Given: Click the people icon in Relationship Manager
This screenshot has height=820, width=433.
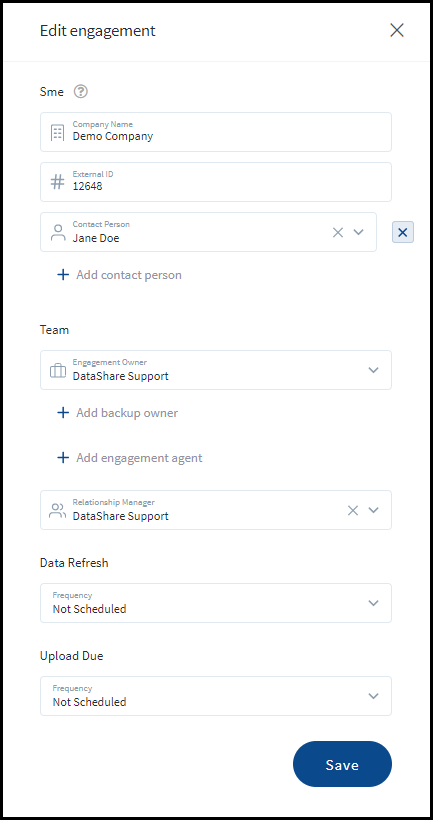Looking at the screenshot, I should coord(58,510).
